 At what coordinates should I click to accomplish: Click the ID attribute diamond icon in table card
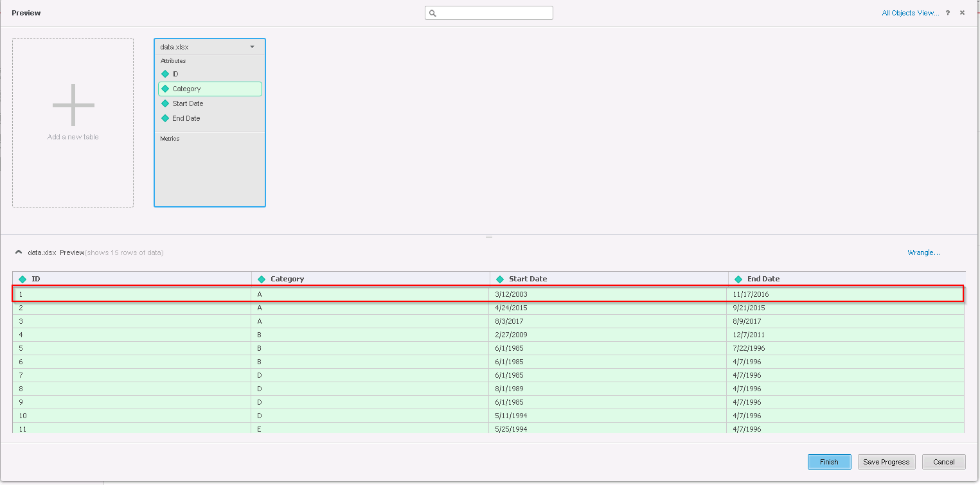coord(165,74)
